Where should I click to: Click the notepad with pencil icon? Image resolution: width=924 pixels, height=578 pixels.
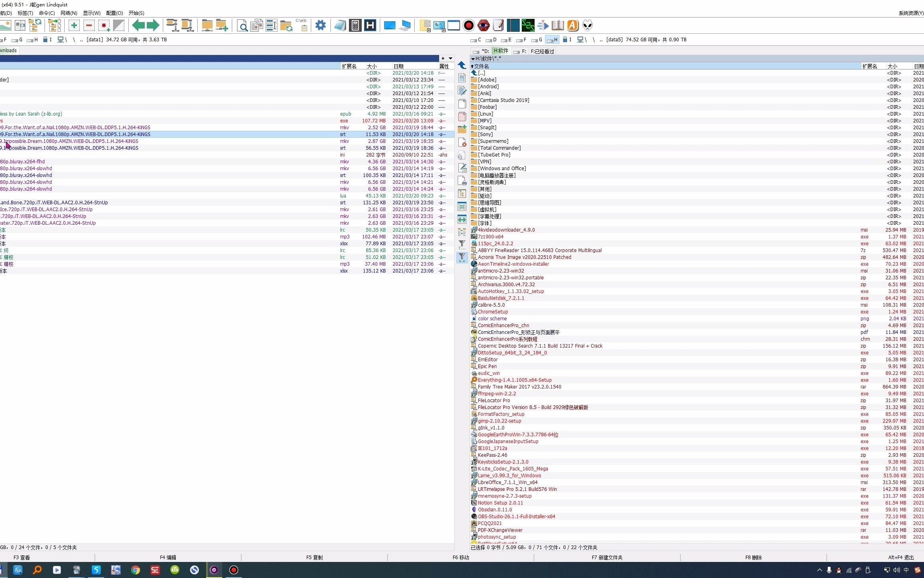coord(498,25)
